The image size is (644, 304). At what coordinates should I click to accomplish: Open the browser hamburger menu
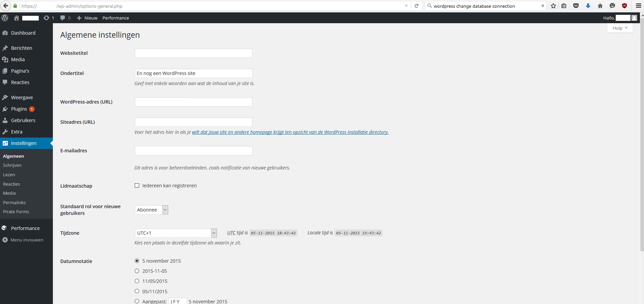point(638,6)
